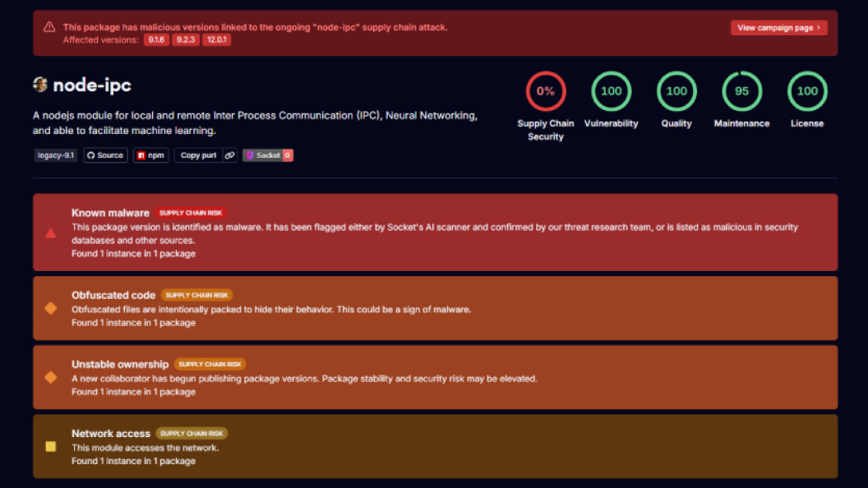Click the link icon beside Copy purl
Image resolution: width=868 pixels, height=488 pixels.
tap(229, 155)
